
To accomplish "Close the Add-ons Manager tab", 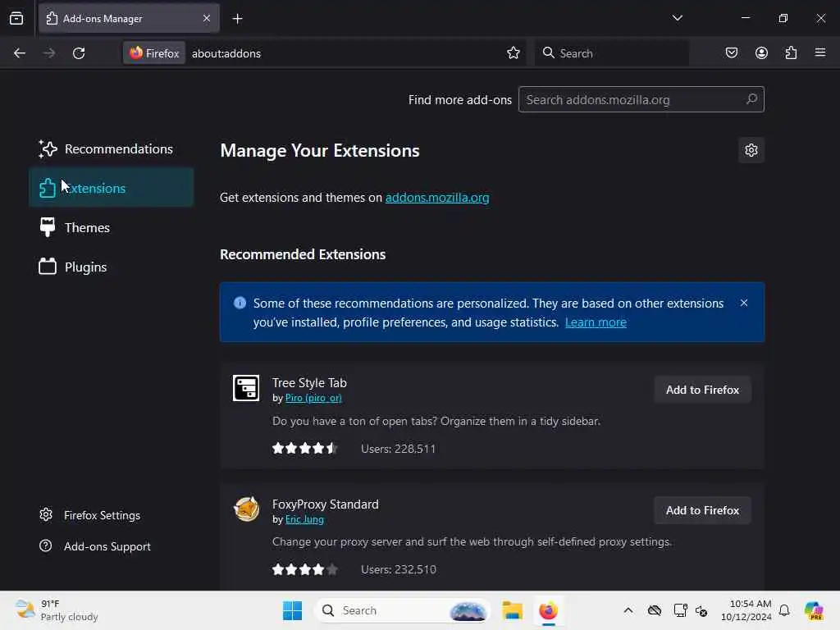I will point(206,18).
